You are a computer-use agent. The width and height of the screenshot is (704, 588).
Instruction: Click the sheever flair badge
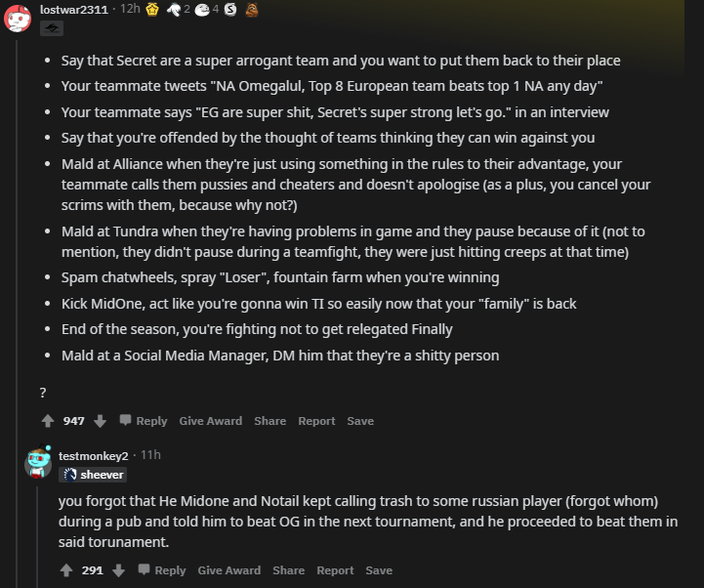(93, 475)
